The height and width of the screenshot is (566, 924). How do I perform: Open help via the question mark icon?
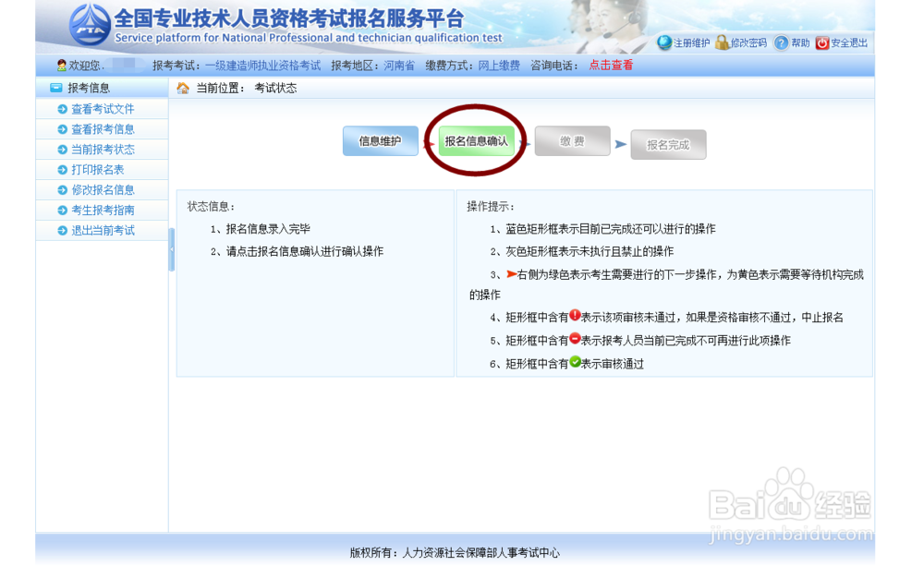point(781,43)
